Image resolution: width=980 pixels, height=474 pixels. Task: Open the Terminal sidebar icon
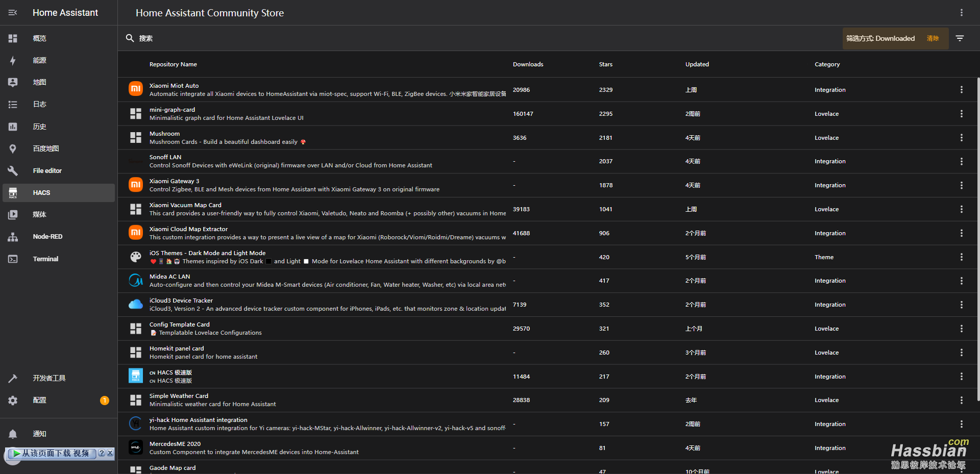pyautogui.click(x=13, y=259)
